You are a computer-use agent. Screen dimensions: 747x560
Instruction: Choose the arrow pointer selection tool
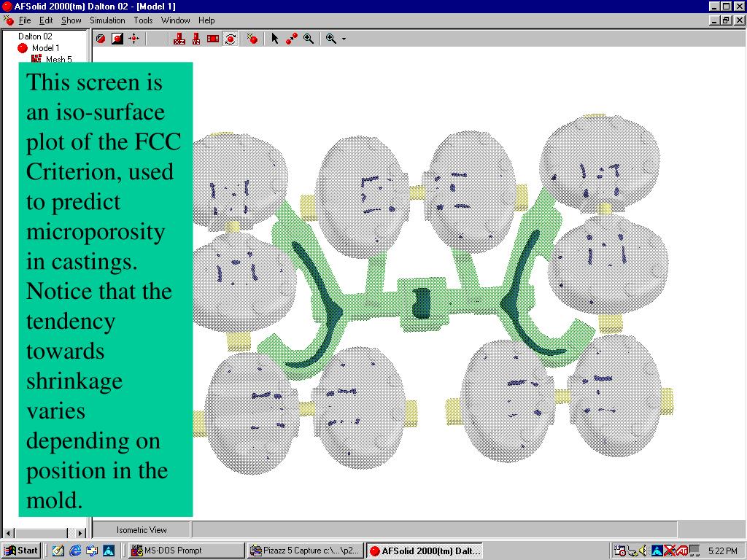tap(274, 39)
